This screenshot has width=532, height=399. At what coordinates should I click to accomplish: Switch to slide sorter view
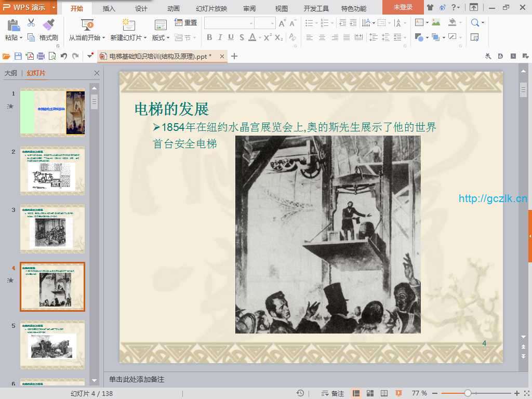click(x=370, y=393)
